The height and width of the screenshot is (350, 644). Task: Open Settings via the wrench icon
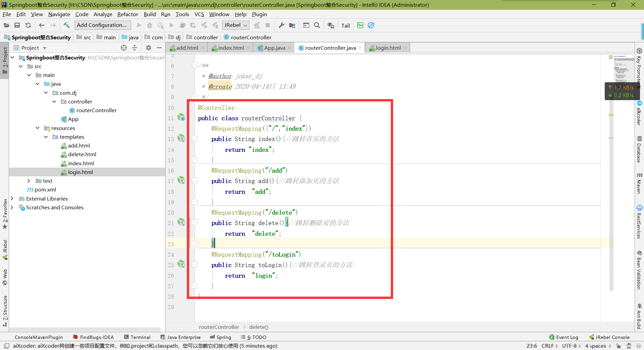(x=281, y=25)
